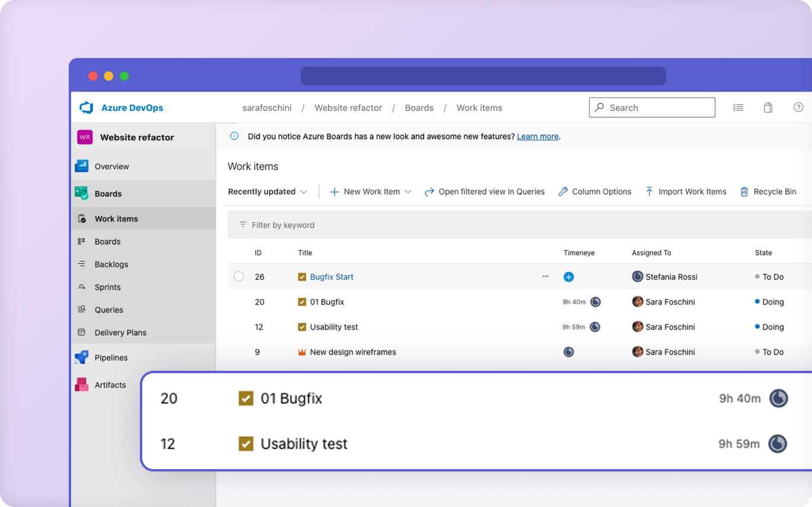The height and width of the screenshot is (507, 812).
Task: Open the Overview section in the sidebar
Action: pyautogui.click(x=111, y=166)
